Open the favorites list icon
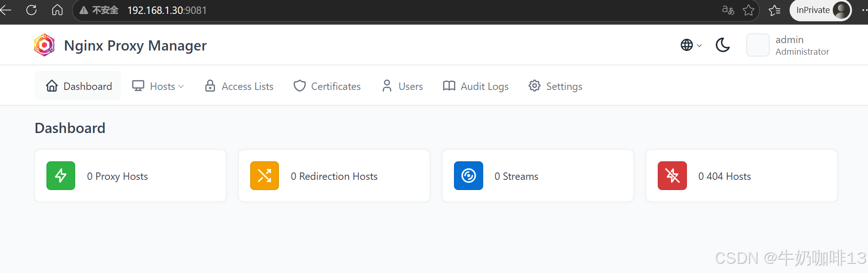This screenshot has height=273, width=868. click(x=774, y=10)
